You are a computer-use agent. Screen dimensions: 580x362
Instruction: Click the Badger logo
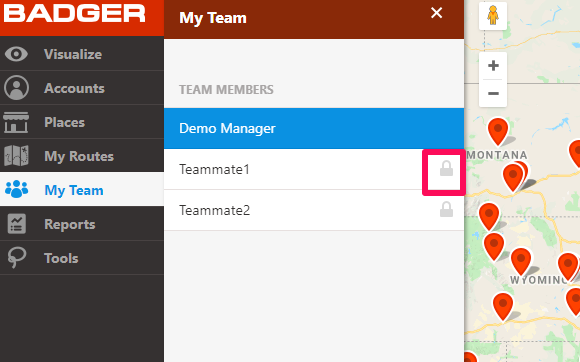(x=74, y=14)
